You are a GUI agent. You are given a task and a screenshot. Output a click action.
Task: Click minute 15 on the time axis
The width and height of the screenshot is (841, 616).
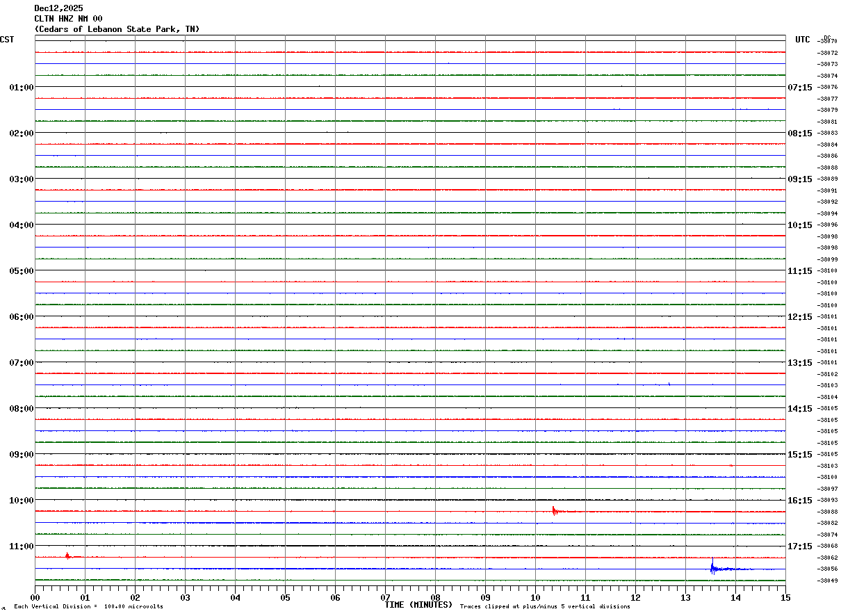785,597
